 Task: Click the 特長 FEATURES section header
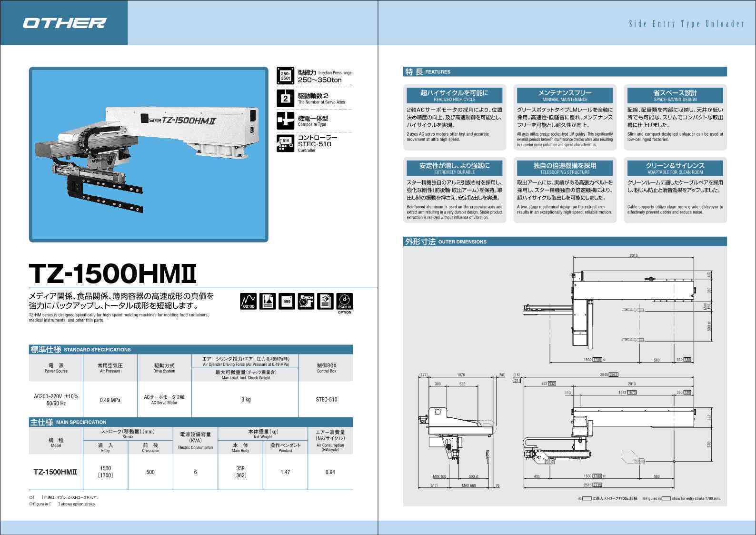[x=565, y=71]
